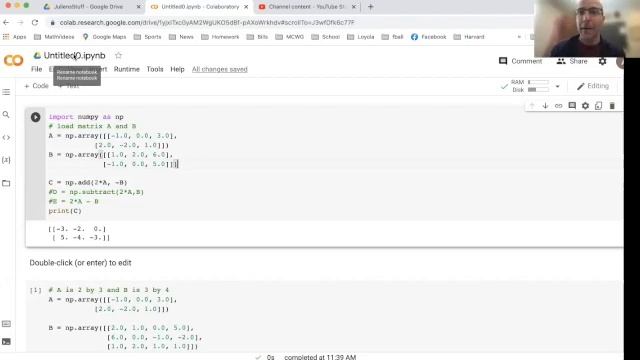Open Facebook bookmark
Image resolution: width=640 pixels, height=360 pixels.
pyautogui.click(x=429, y=37)
